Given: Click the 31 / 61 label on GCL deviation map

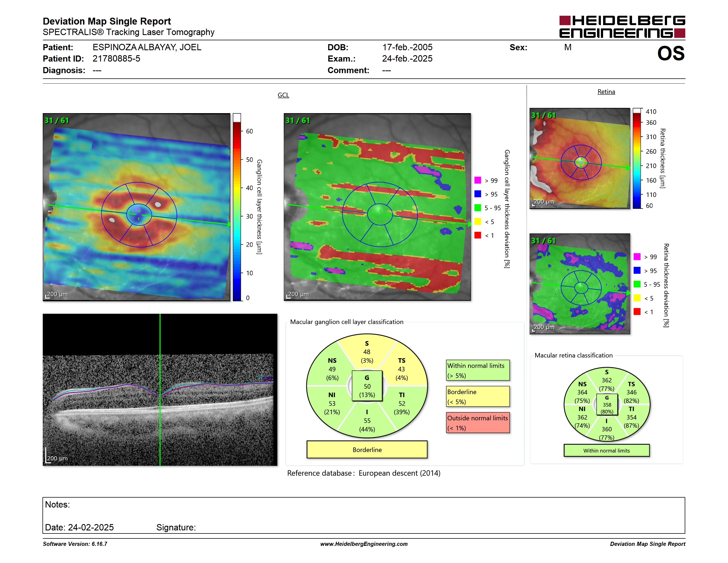Looking at the screenshot, I should (x=297, y=120).
